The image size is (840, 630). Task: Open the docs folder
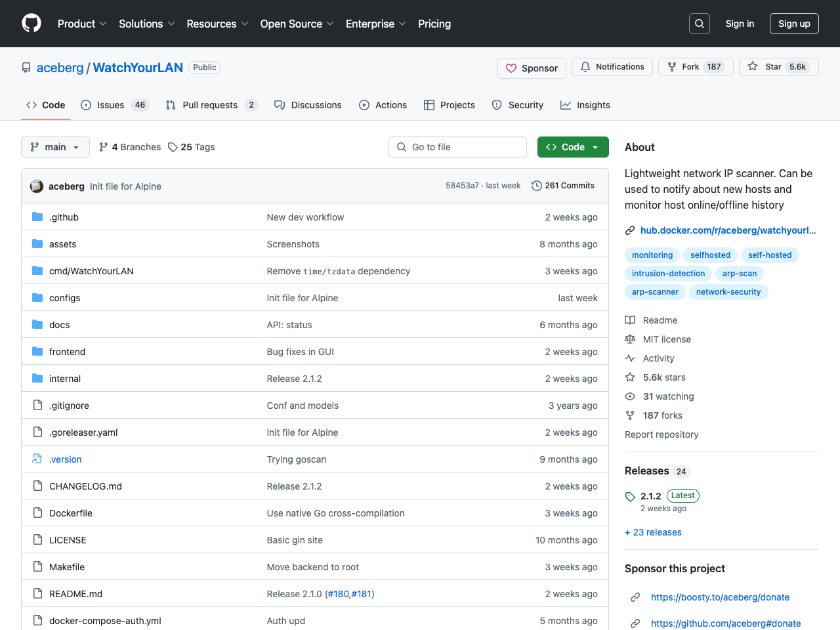click(x=59, y=325)
